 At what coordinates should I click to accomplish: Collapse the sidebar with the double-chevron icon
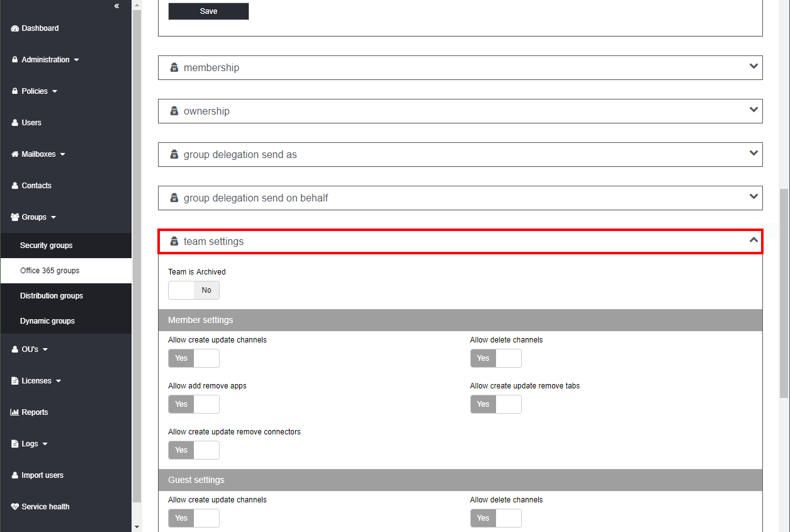116,6
